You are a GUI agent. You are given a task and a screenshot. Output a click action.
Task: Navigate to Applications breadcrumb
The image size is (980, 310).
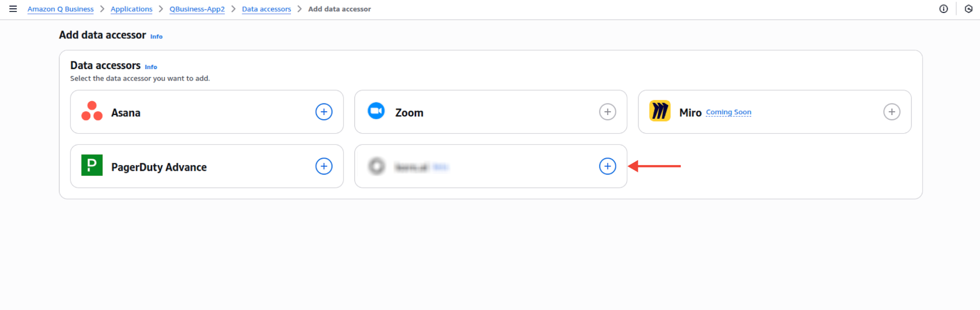[132, 9]
